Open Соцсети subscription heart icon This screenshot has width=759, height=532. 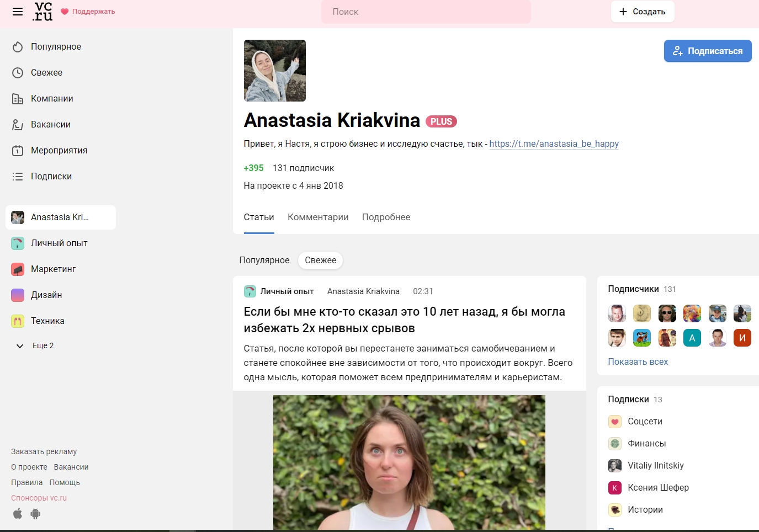point(615,422)
